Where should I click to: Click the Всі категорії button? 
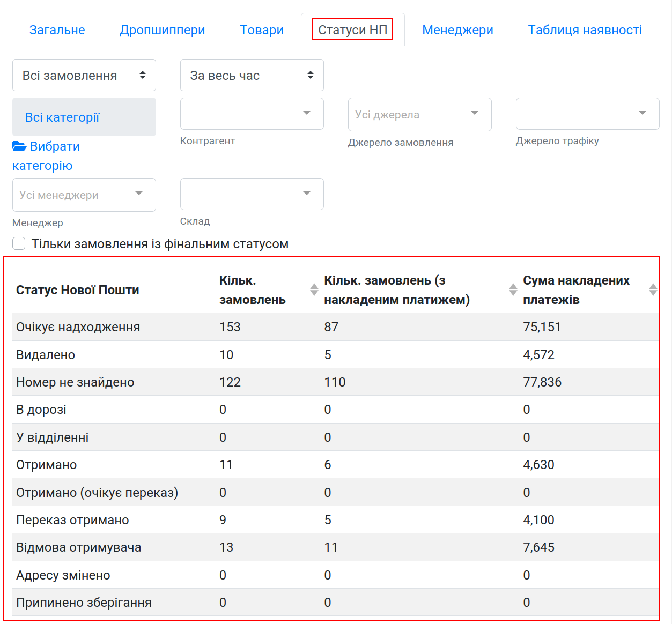[x=84, y=117]
